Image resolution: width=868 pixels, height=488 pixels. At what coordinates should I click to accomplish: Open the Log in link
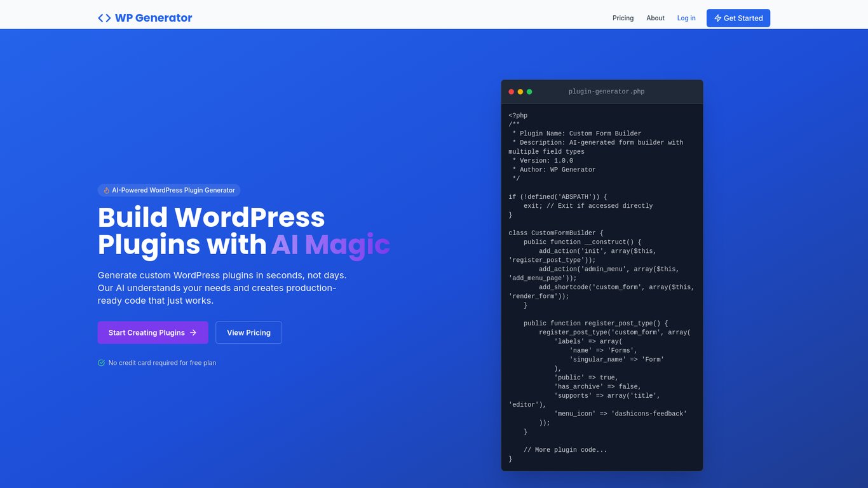point(686,18)
